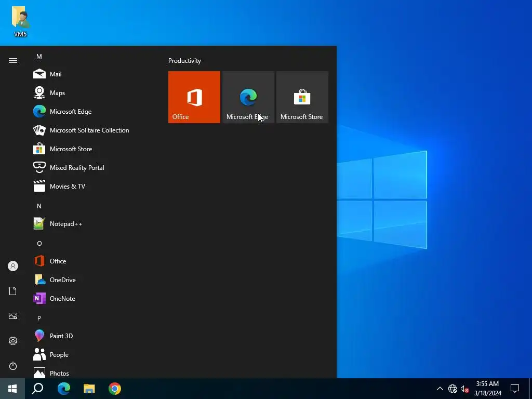Open Pictures from the Start sidebar

pyautogui.click(x=13, y=316)
